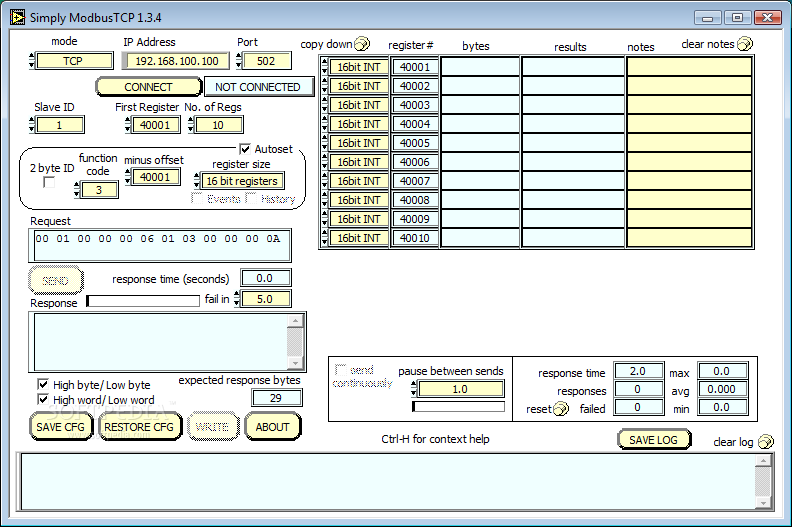The height and width of the screenshot is (527, 792).
Task: Click the First Register stepper arrows
Action: [128, 124]
